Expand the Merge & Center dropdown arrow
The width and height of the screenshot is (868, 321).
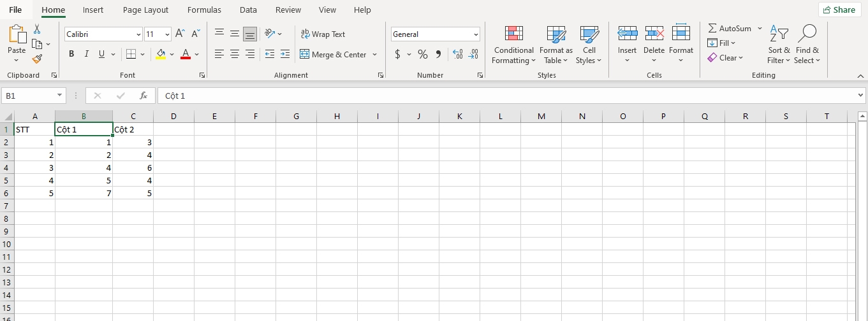[375, 55]
